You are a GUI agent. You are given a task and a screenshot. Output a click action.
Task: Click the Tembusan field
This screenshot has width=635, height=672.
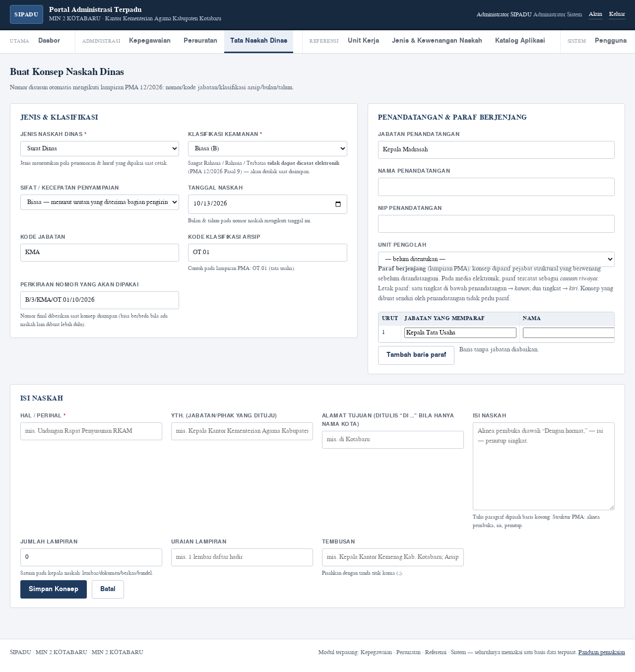coord(393,557)
